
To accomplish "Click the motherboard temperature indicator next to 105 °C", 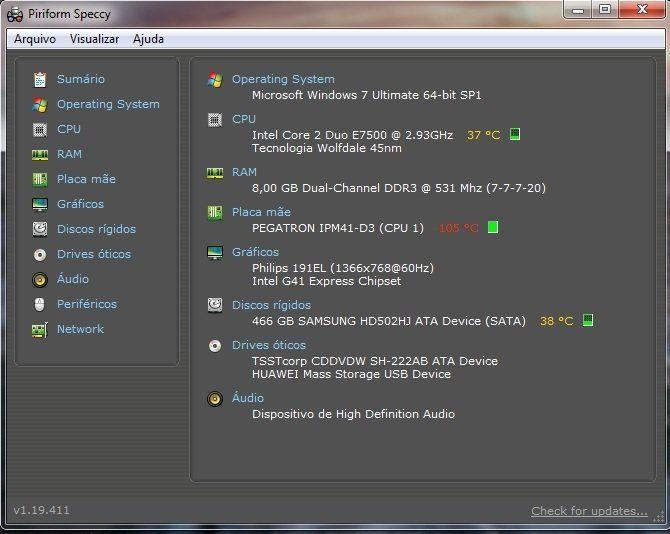I will pos(493,227).
